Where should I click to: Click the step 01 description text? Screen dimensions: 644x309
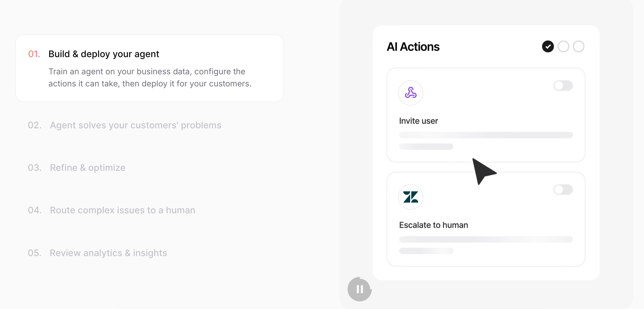pos(150,78)
